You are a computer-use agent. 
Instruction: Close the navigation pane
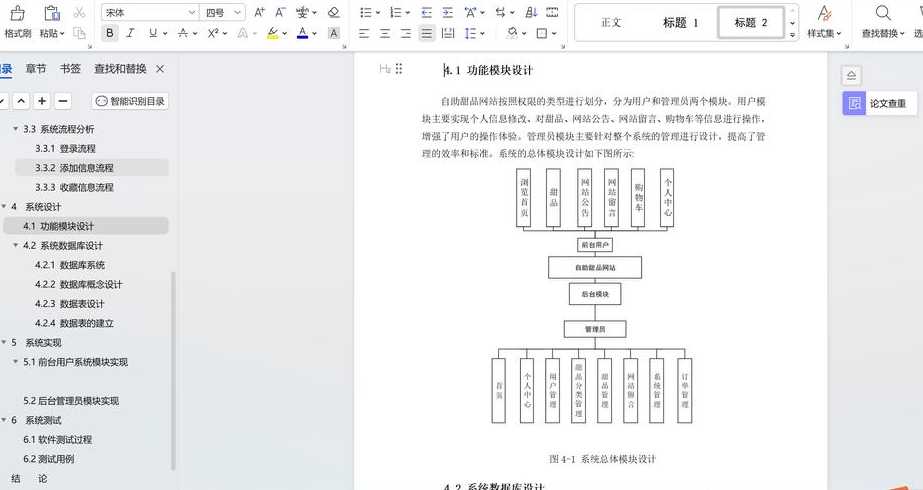pos(160,69)
